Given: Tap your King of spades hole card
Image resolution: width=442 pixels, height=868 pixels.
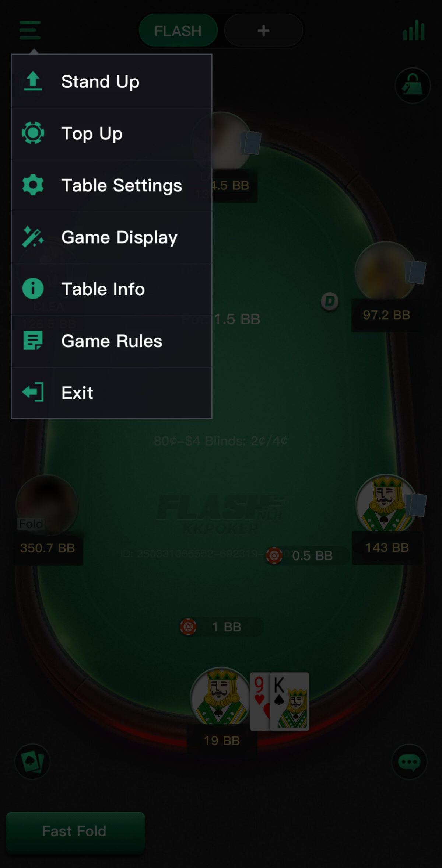Looking at the screenshot, I should [290, 701].
